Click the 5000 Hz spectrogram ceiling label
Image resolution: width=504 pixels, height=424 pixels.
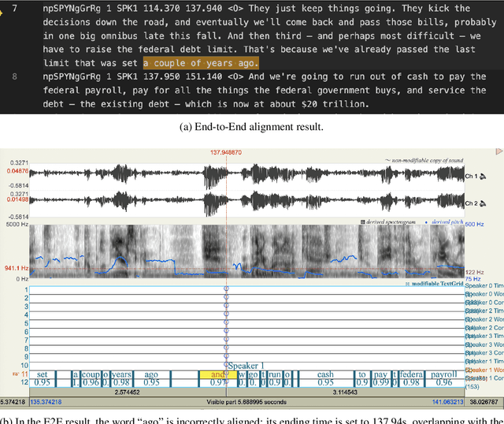tap(17, 225)
